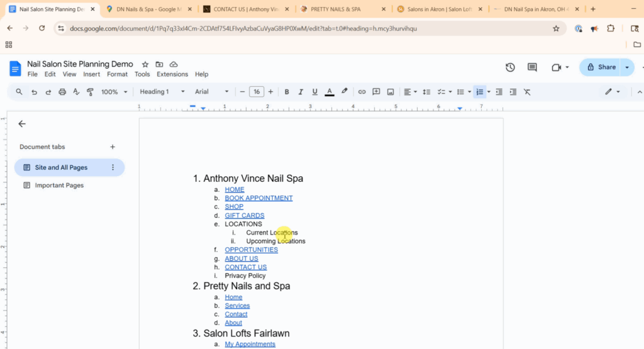This screenshot has height=349, width=644.
Task: Show all comments panel
Action: (532, 67)
